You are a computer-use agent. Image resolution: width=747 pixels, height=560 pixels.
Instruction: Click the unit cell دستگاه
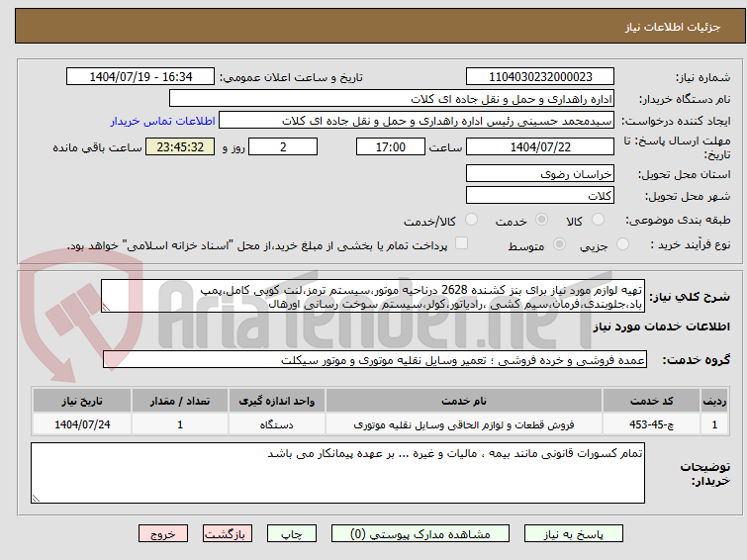click(277, 424)
